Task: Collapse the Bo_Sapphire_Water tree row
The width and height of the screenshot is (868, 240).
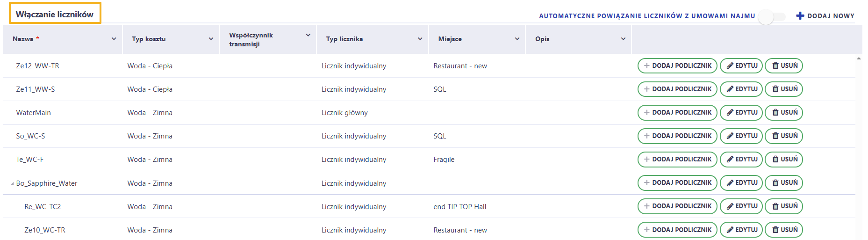Action: [12, 184]
